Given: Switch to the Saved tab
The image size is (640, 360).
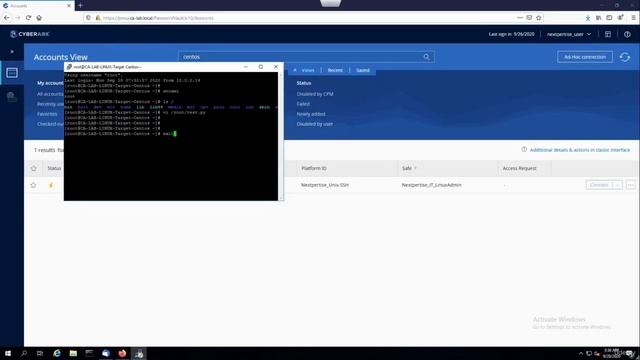Looking at the screenshot, I should click(x=362, y=70).
